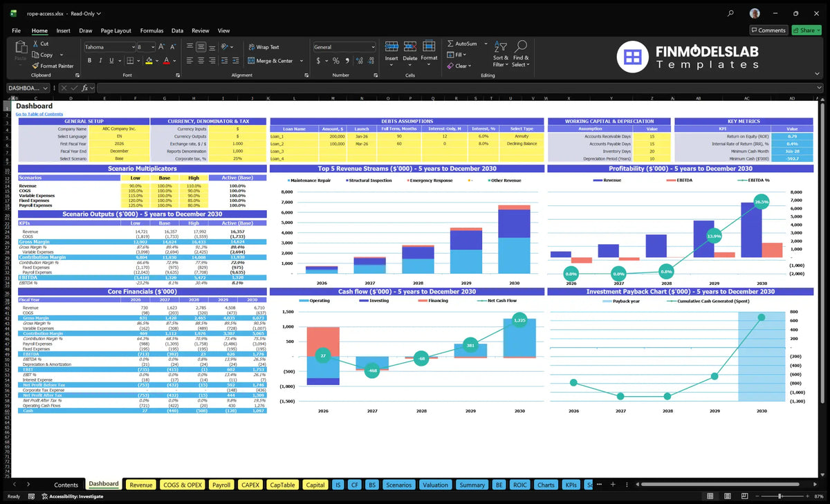Click the Cut scissors icon

coord(35,44)
